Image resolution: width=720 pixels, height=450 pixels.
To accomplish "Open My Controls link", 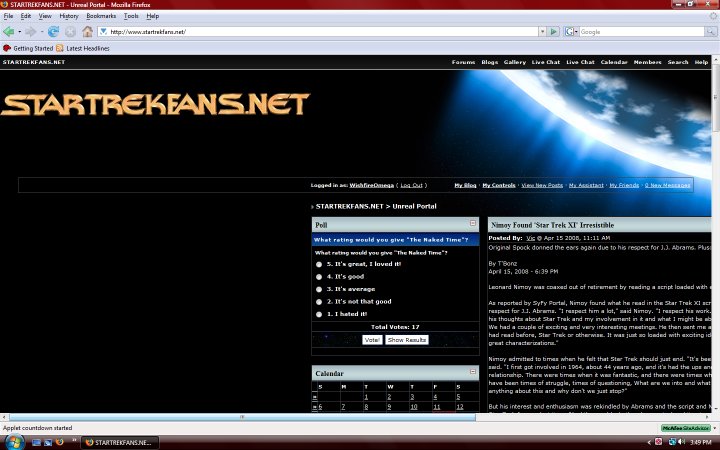I will [499, 185].
